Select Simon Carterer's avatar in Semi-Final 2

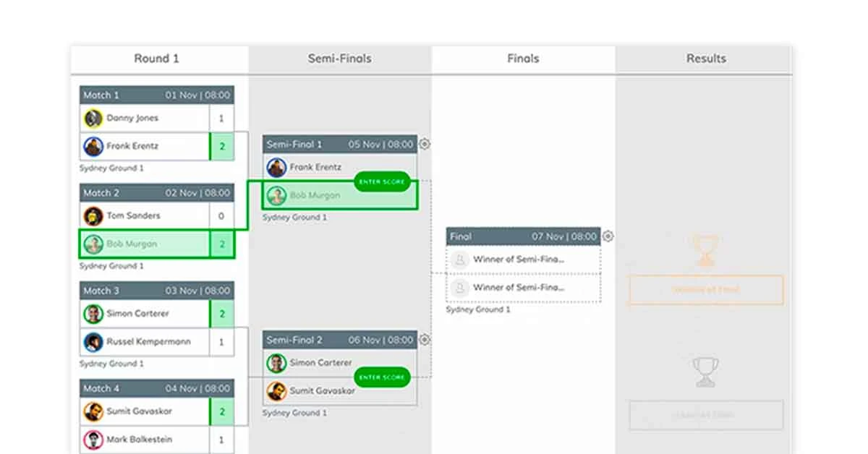tap(276, 362)
